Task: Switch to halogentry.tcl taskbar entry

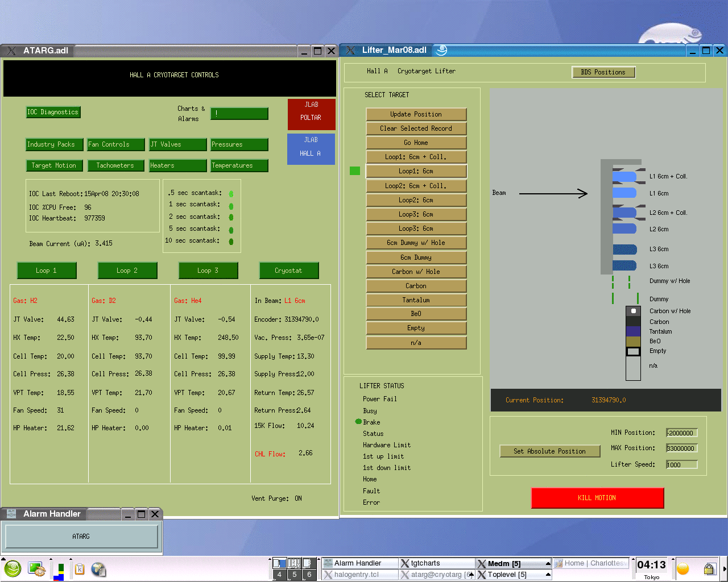Action: (x=360, y=575)
